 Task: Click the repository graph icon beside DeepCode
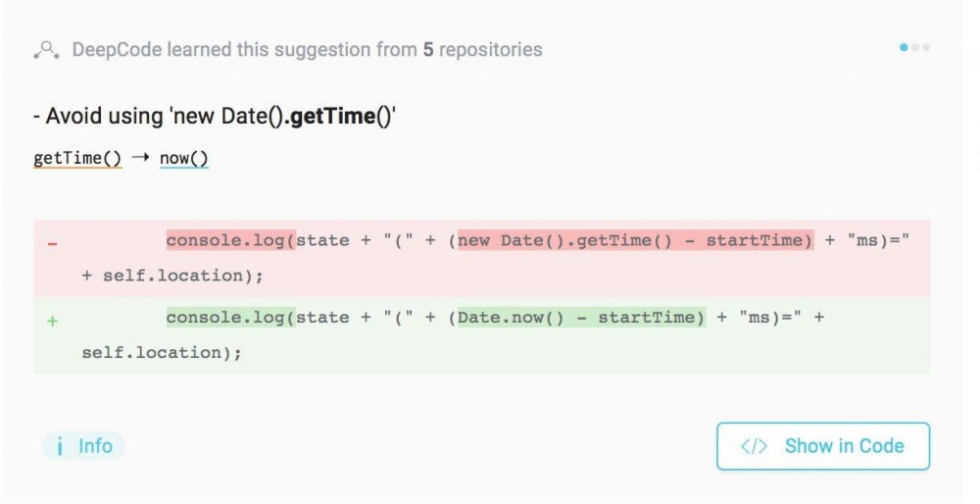[x=46, y=49]
